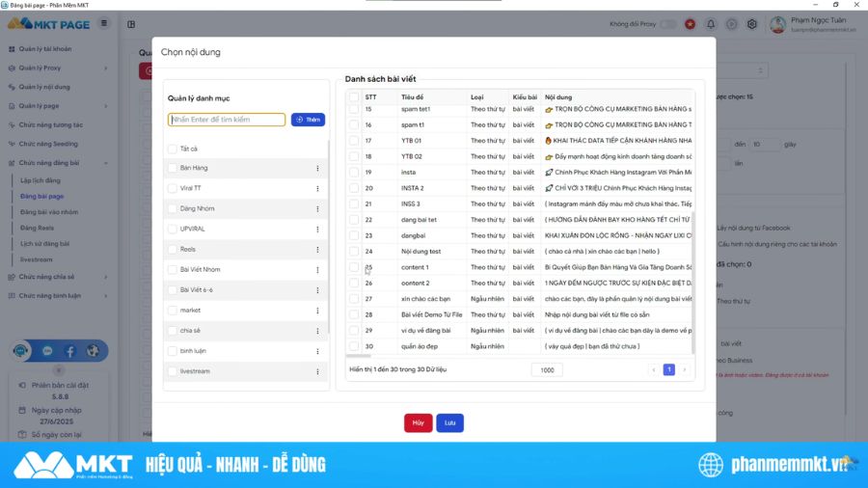The width and height of the screenshot is (868, 488).
Task: Check the Tất cả category checkbox
Action: (x=172, y=149)
